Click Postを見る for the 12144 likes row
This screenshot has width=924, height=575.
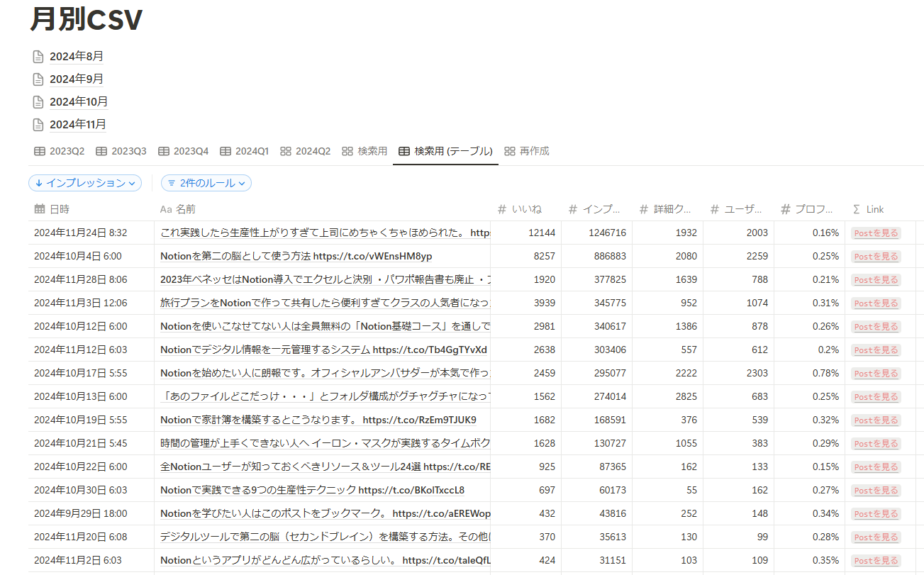876,233
